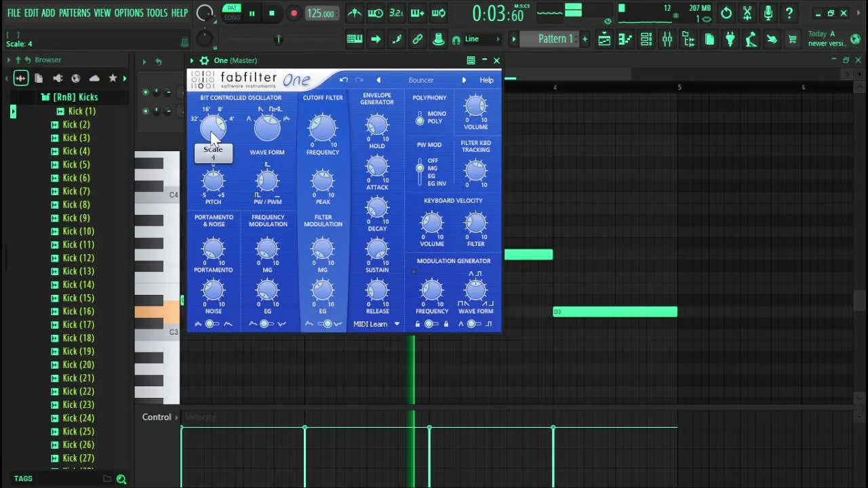Go to next FabFilter preset arrow
868x488 pixels.
(464, 80)
